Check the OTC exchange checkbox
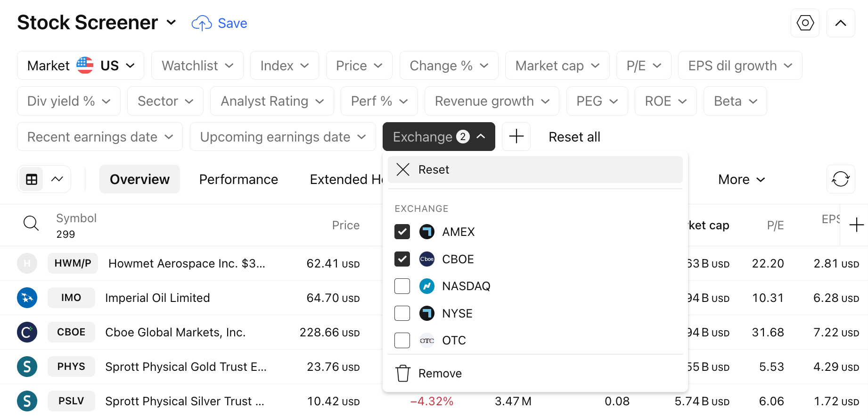Viewport: 868px width, 418px height. tap(402, 340)
